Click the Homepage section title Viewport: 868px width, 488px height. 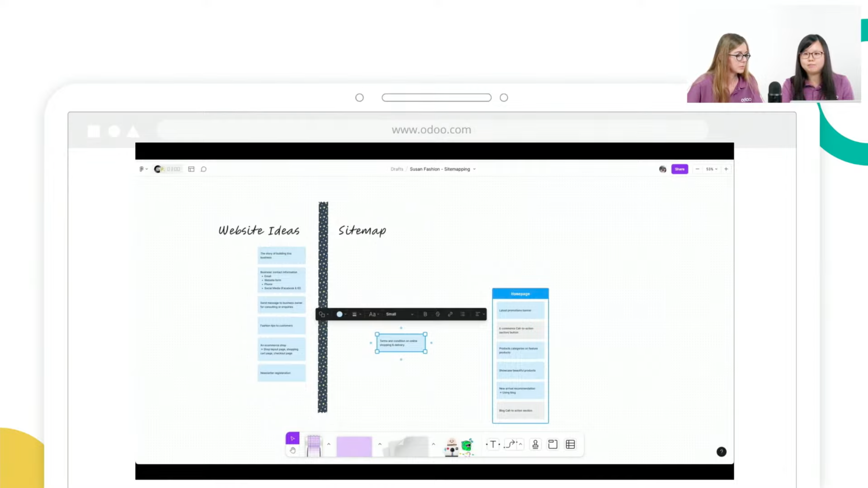(x=520, y=294)
